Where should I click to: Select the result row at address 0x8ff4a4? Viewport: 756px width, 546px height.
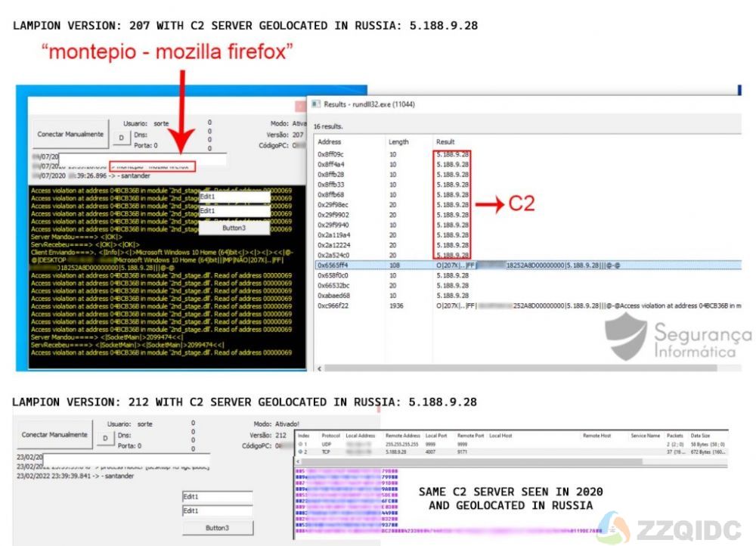[528, 164]
